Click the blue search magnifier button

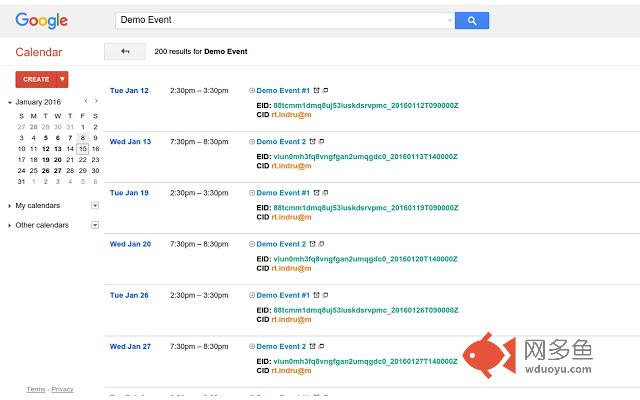click(x=471, y=20)
